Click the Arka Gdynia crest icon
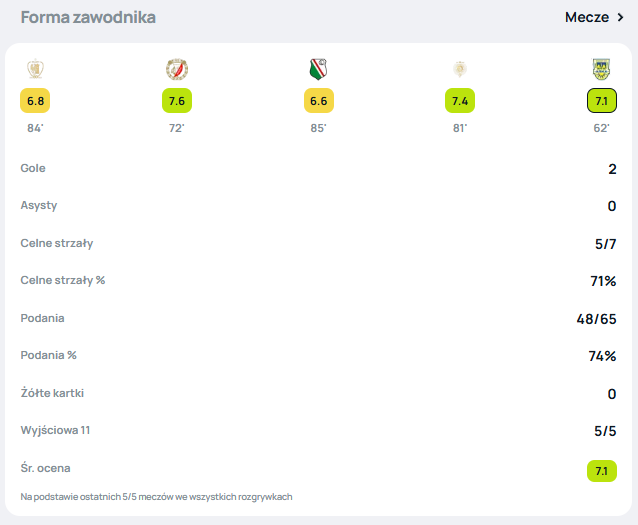Screen dimensions: 638x525 tap(601, 69)
